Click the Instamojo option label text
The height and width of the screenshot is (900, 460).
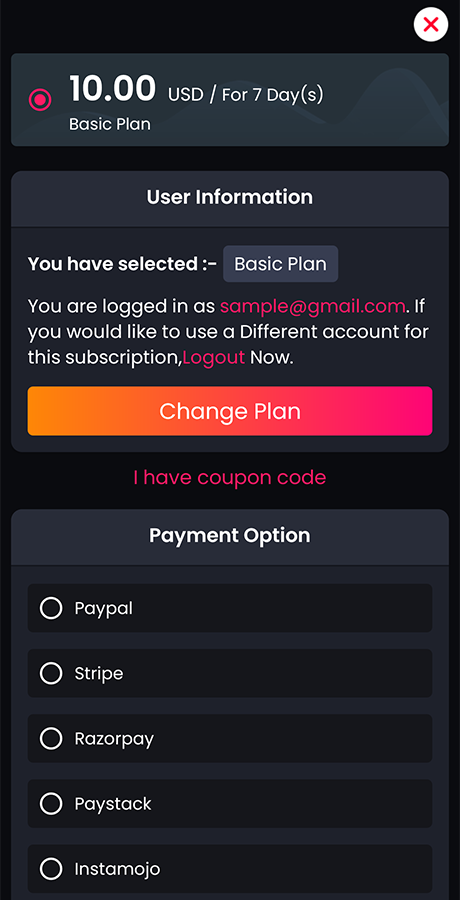pos(117,869)
